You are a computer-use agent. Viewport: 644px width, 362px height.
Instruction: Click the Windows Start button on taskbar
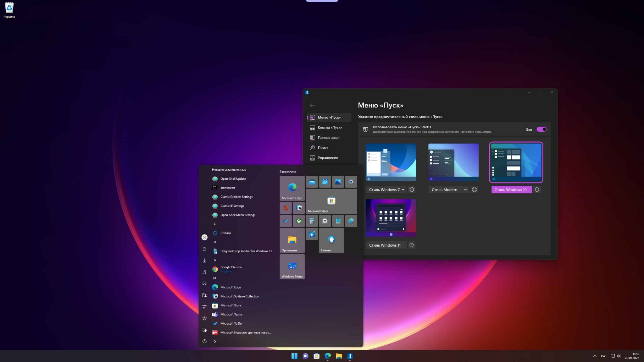pyautogui.click(x=294, y=356)
